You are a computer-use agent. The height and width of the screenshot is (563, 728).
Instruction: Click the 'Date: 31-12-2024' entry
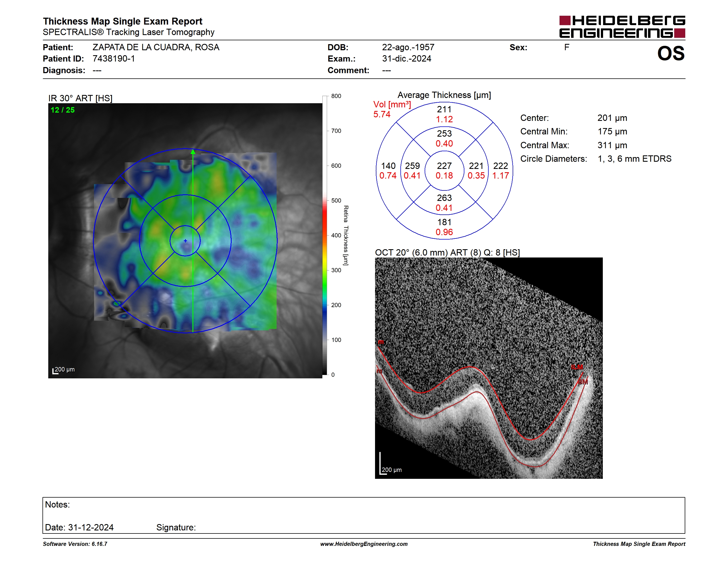point(79,528)
